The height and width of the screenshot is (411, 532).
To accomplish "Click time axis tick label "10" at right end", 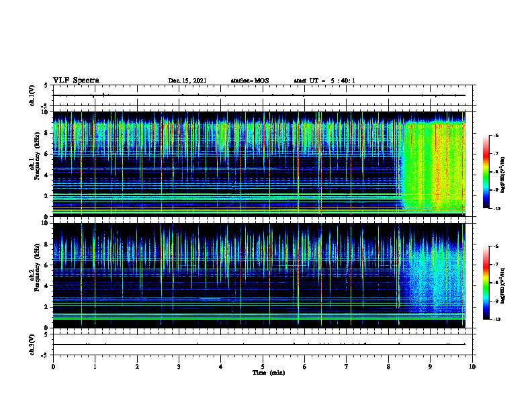I will click(472, 367).
